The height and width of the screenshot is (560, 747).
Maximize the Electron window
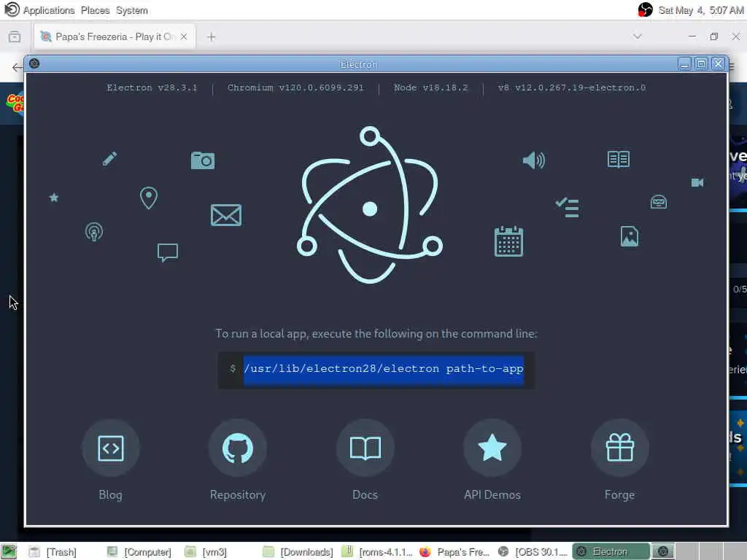click(x=701, y=64)
